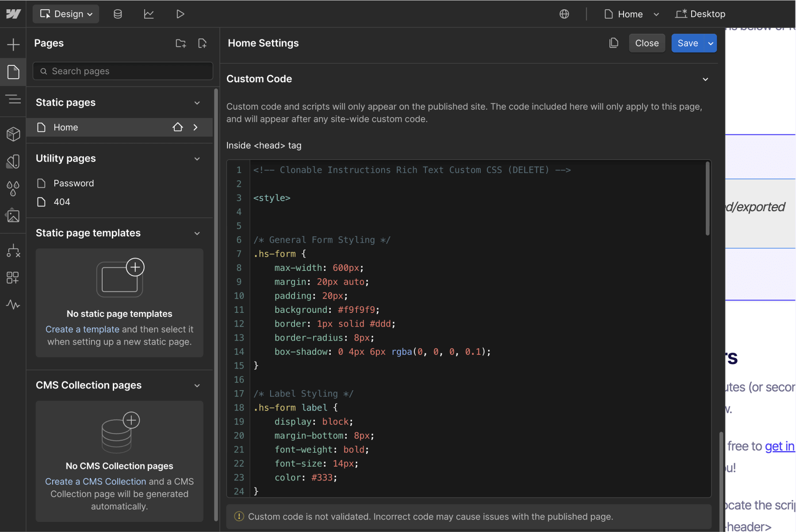Open Home page settings chevron arrow
This screenshot has width=796, height=532.
click(195, 127)
